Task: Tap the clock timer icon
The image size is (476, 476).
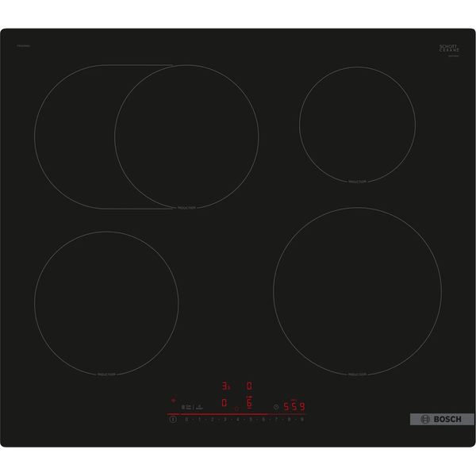Action: 275,407
